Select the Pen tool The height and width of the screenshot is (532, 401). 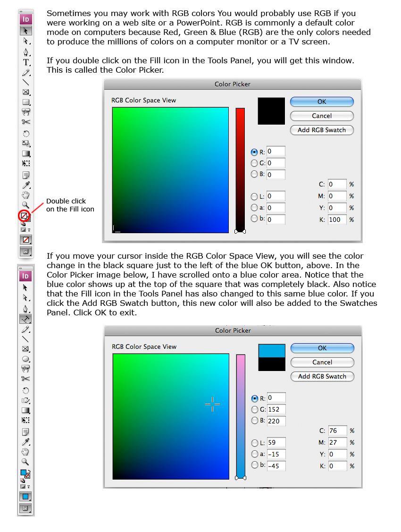pyautogui.click(x=25, y=52)
